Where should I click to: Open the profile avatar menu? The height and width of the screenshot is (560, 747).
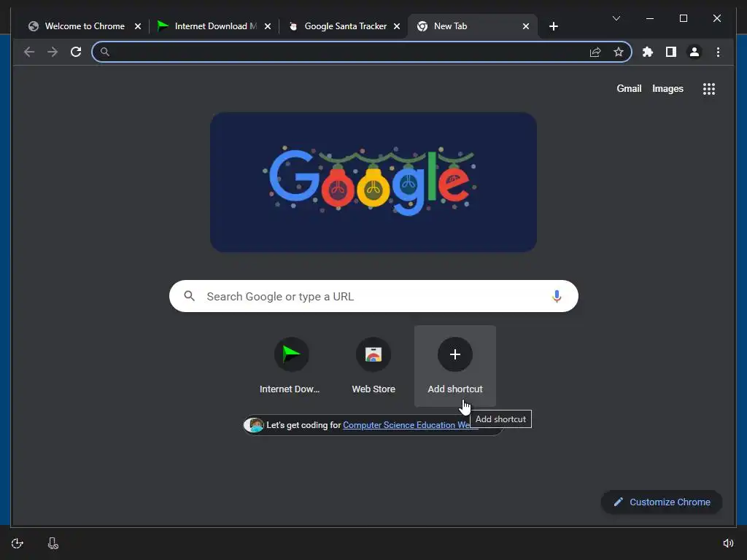coord(694,52)
